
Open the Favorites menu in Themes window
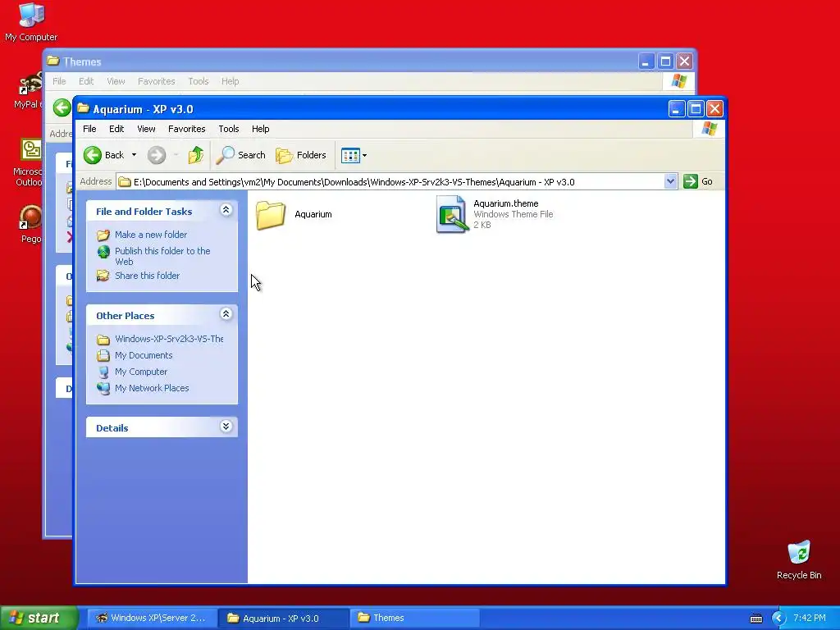157,81
